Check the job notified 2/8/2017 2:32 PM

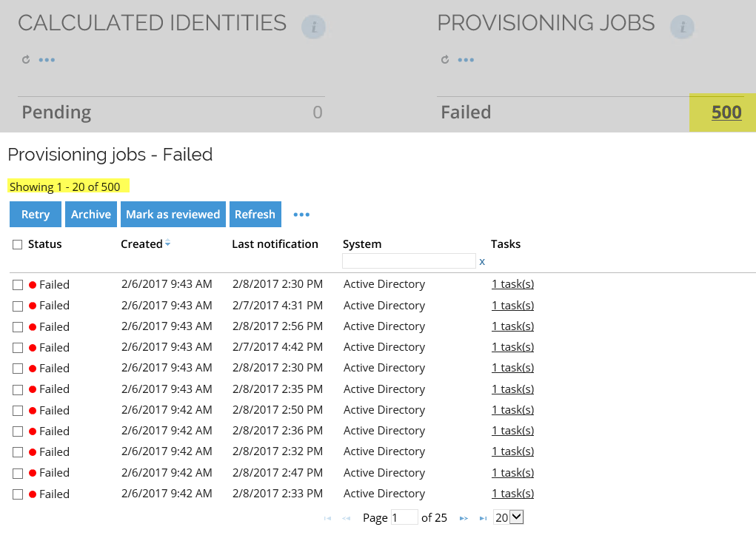pos(17,452)
